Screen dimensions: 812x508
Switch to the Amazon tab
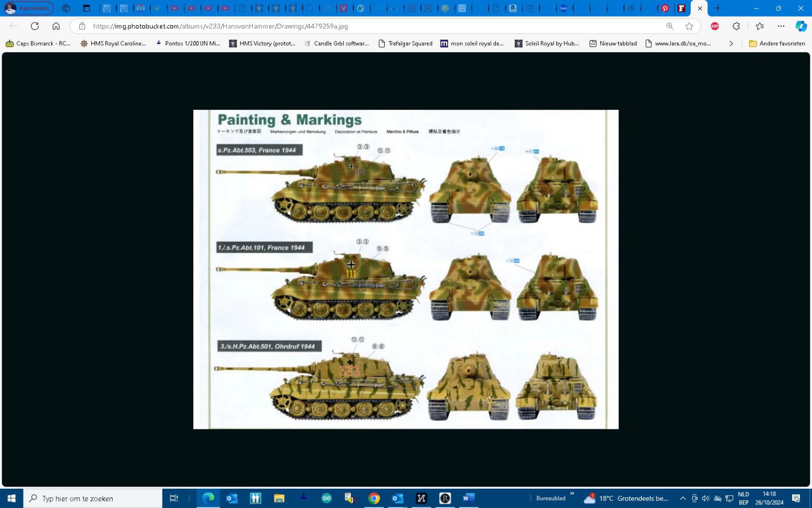pos(513,8)
